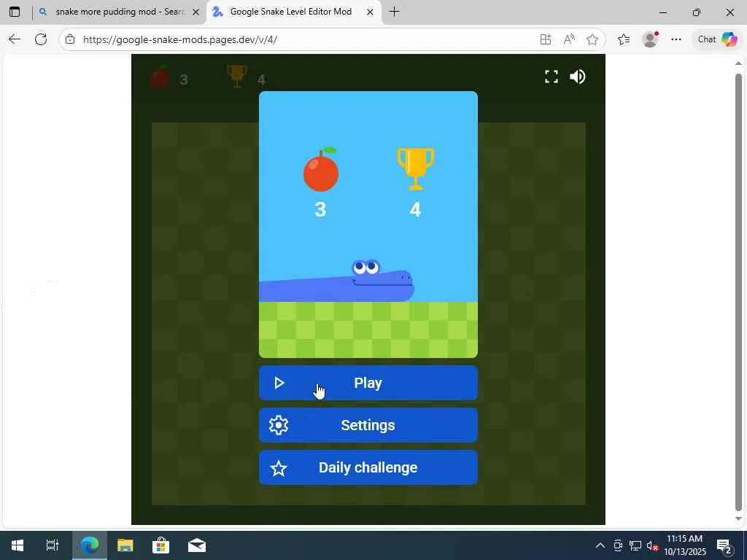Open the Windows Start menu

coord(18,545)
